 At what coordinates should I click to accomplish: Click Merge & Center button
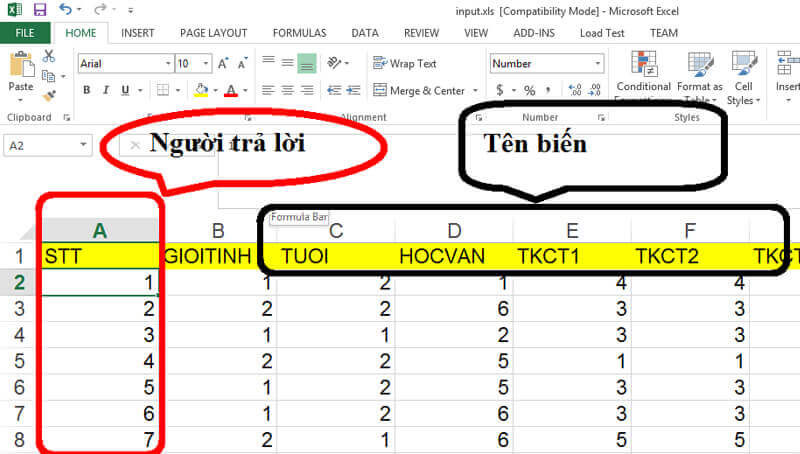point(419,90)
